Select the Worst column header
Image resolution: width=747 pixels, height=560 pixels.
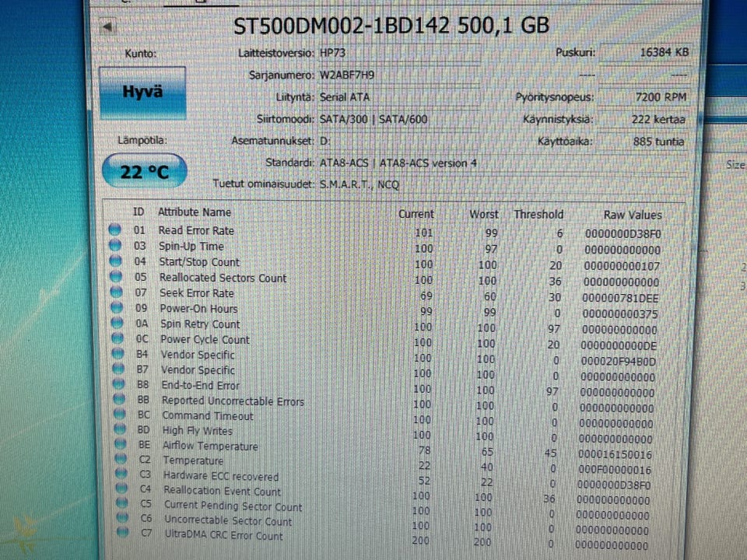coord(483,215)
